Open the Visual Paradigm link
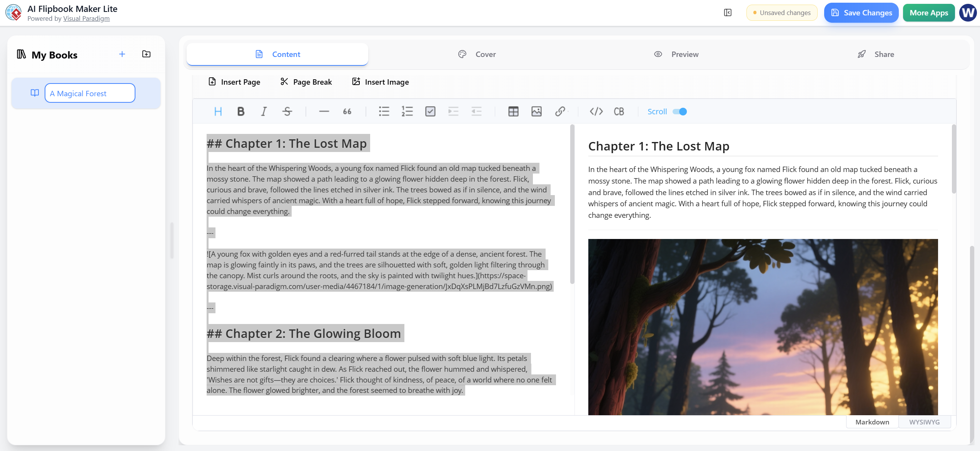980x451 pixels. point(87,18)
